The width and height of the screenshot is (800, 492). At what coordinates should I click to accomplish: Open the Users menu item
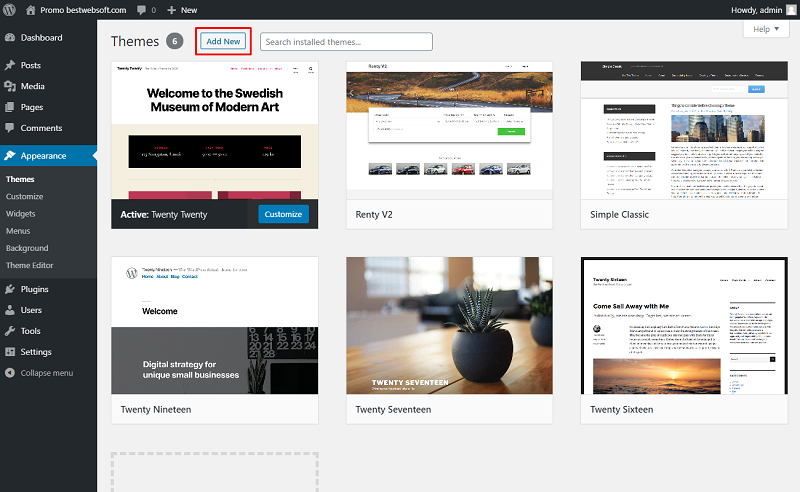click(31, 310)
